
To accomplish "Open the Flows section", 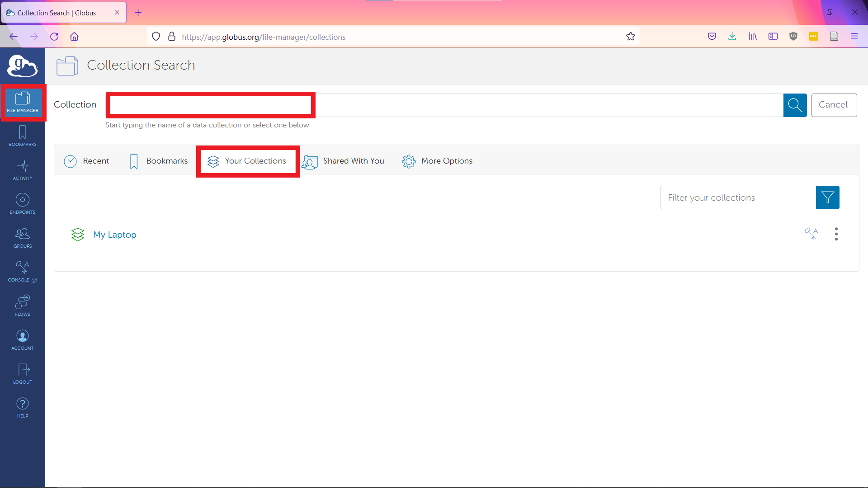I will (22, 305).
